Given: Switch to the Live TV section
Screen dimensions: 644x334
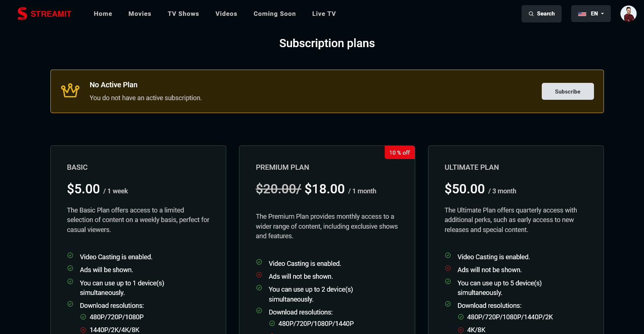Looking at the screenshot, I should click(324, 14).
